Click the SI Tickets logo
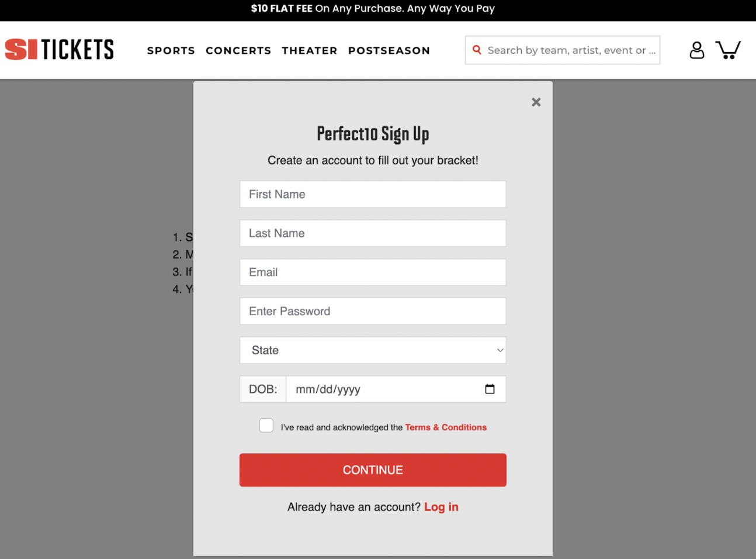The image size is (756, 559). point(58,49)
